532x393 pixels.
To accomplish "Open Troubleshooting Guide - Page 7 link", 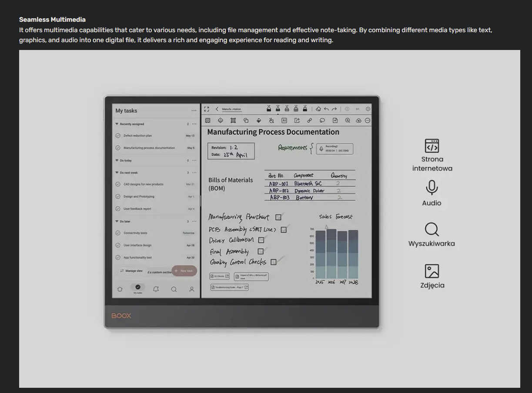I will [230, 287].
